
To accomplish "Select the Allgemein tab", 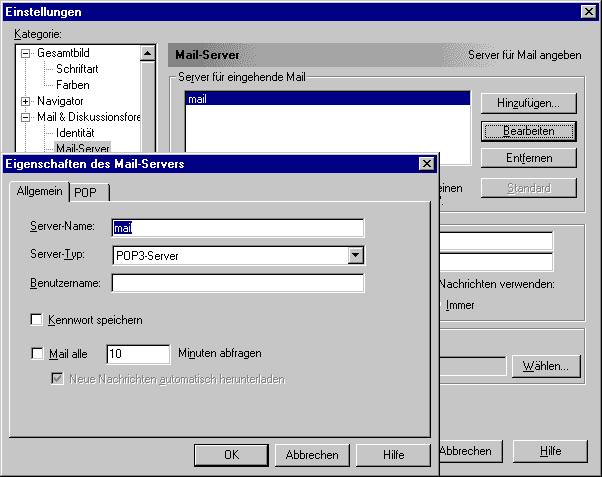I will pyautogui.click(x=38, y=191).
